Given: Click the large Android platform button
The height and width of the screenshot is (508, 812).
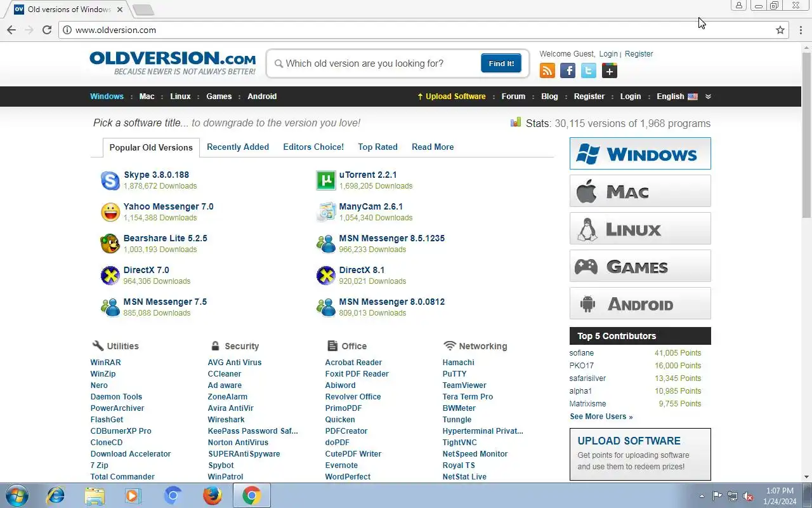Looking at the screenshot, I should click(640, 304).
